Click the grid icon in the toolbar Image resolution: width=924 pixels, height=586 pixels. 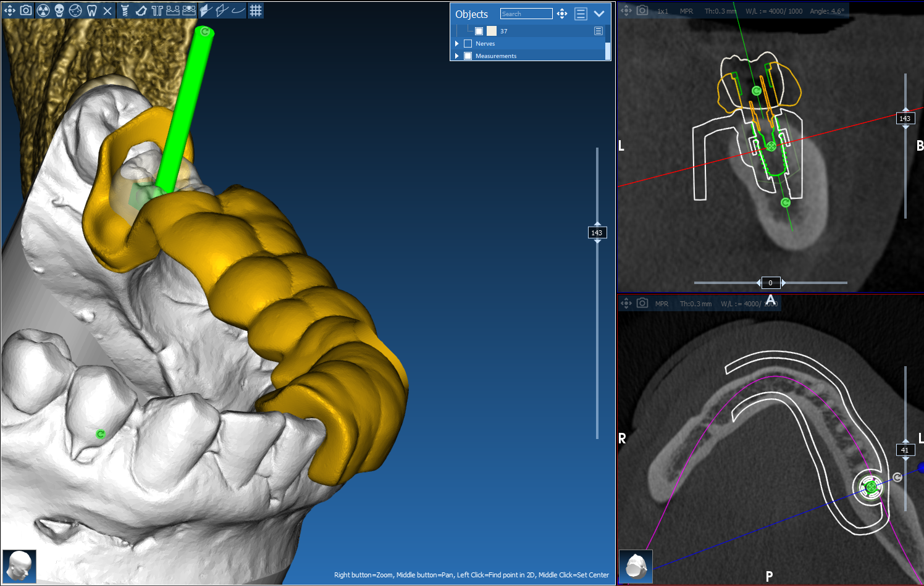pos(256,10)
